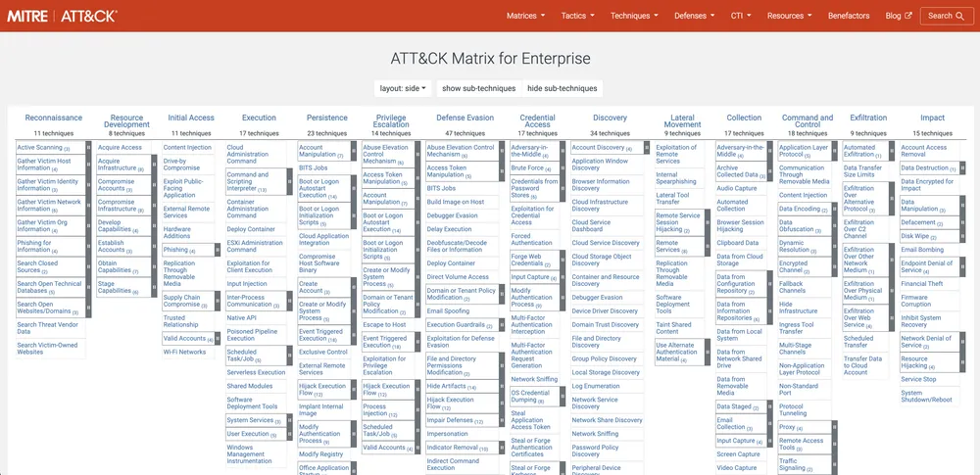980x475 pixels.
Task: Expand the Brute Force sub-techniques handle
Action: click(563, 168)
